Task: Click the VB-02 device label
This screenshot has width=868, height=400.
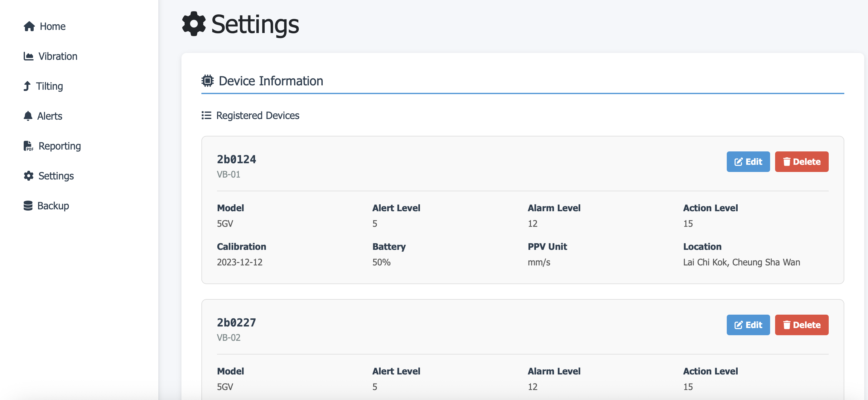Action: pos(229,337)
